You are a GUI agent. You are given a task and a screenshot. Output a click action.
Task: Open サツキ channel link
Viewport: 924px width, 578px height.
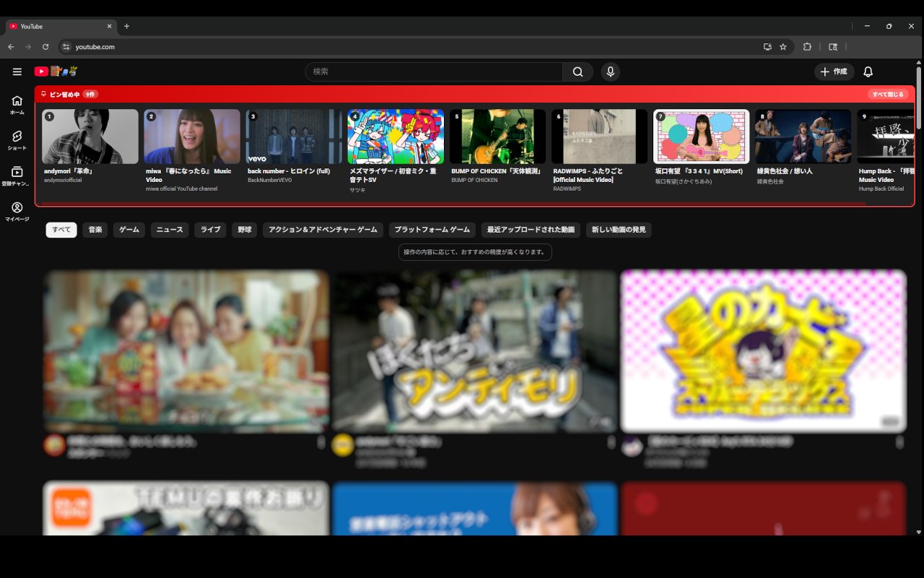[357, 189]
